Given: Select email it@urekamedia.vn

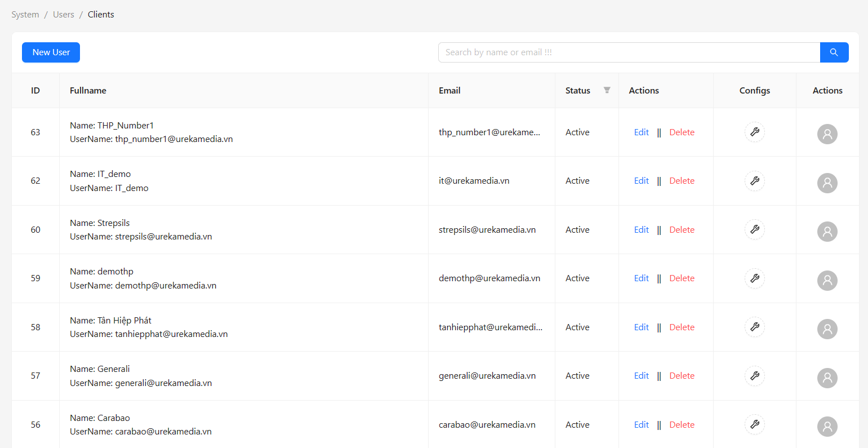Looking at the screenshot, I should point(474,181).
